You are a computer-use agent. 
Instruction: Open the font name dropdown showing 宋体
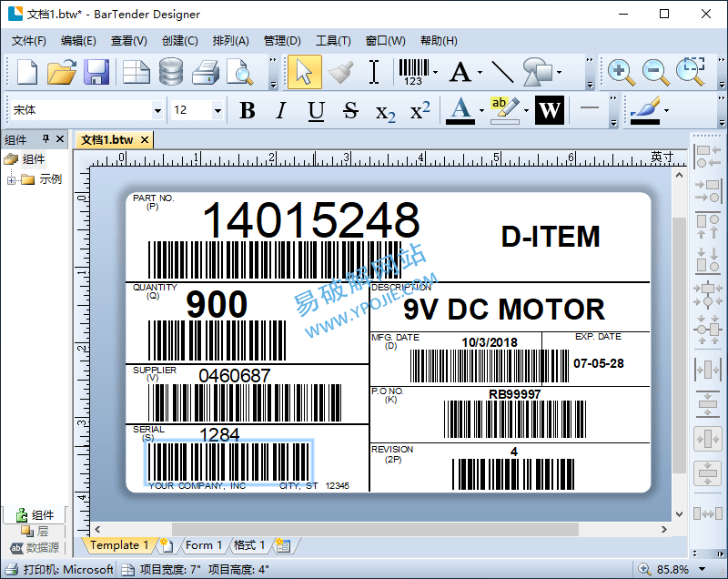87,110
